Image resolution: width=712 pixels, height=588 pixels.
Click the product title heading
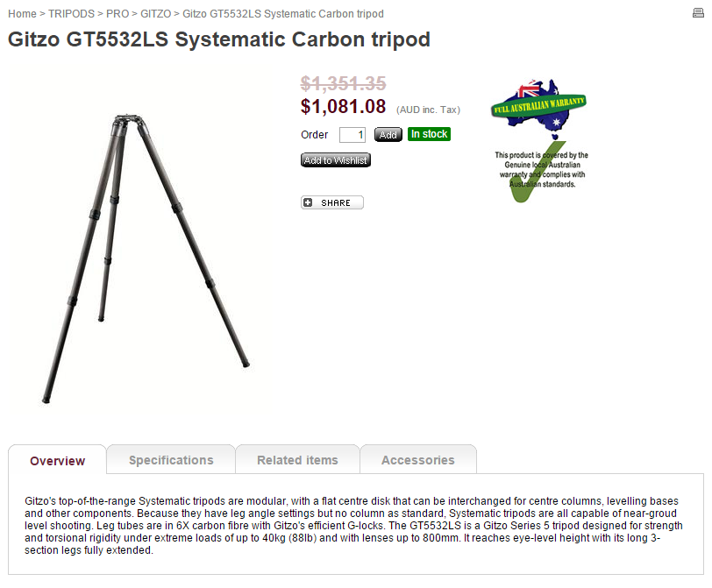[219, 40]
